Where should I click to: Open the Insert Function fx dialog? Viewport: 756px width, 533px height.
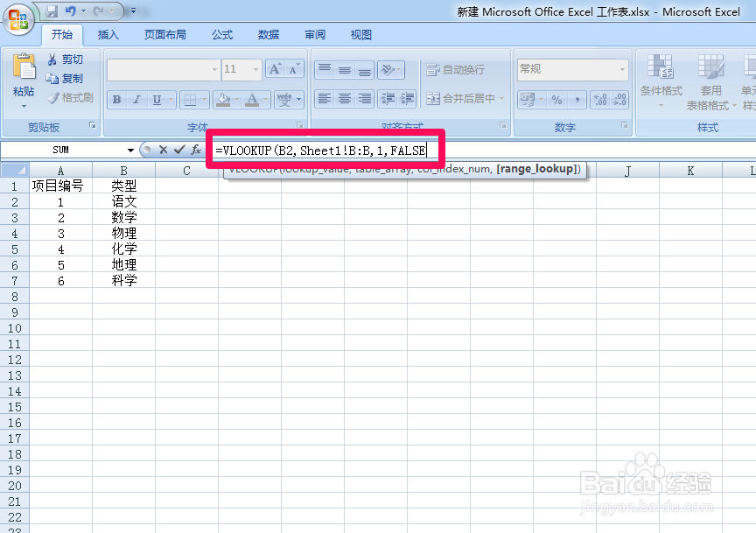point(196,150)
